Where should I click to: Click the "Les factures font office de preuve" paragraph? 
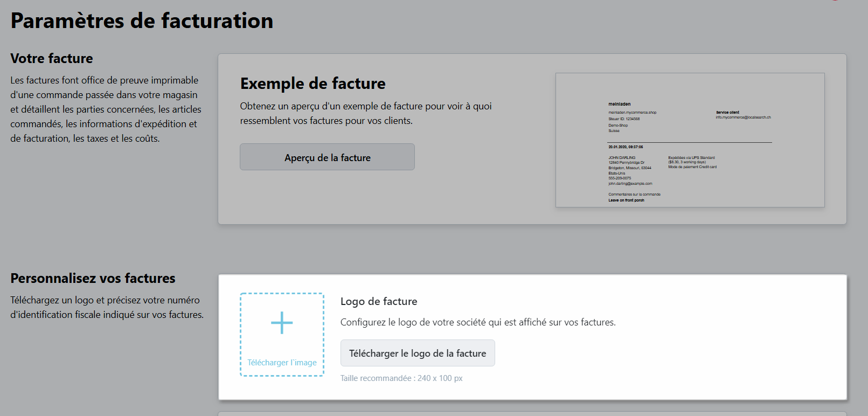pyautogui.click(x=106, y=109)
